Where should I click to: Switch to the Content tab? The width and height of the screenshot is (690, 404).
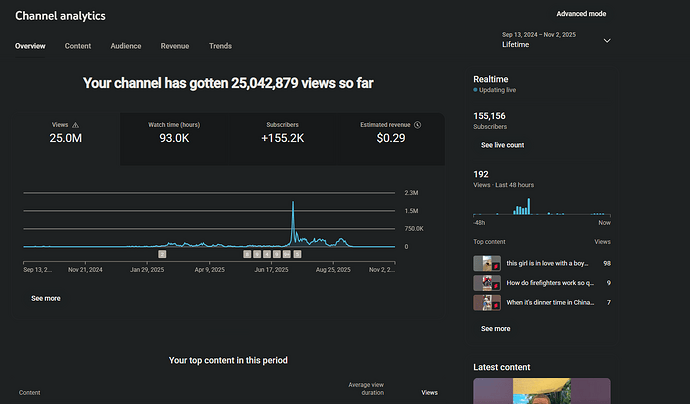pos(78,46)
